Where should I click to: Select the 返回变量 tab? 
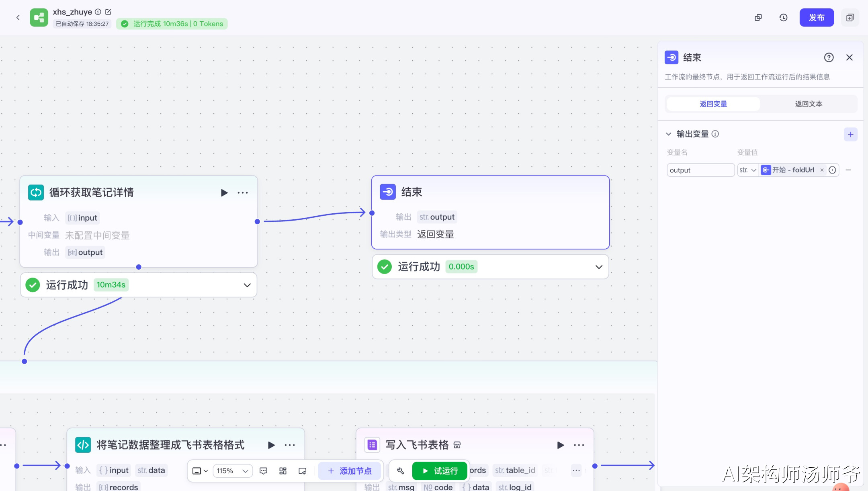coord(713,104)
